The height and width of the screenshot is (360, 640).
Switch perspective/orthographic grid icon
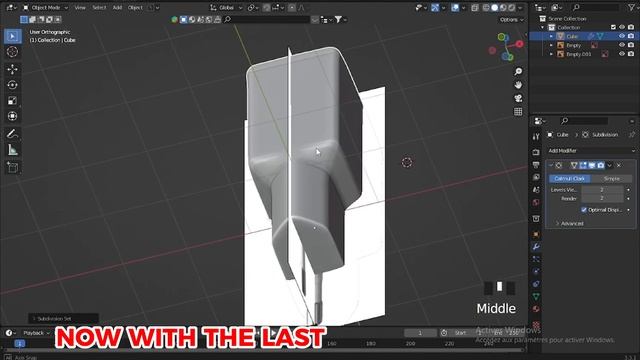[518, 111]
